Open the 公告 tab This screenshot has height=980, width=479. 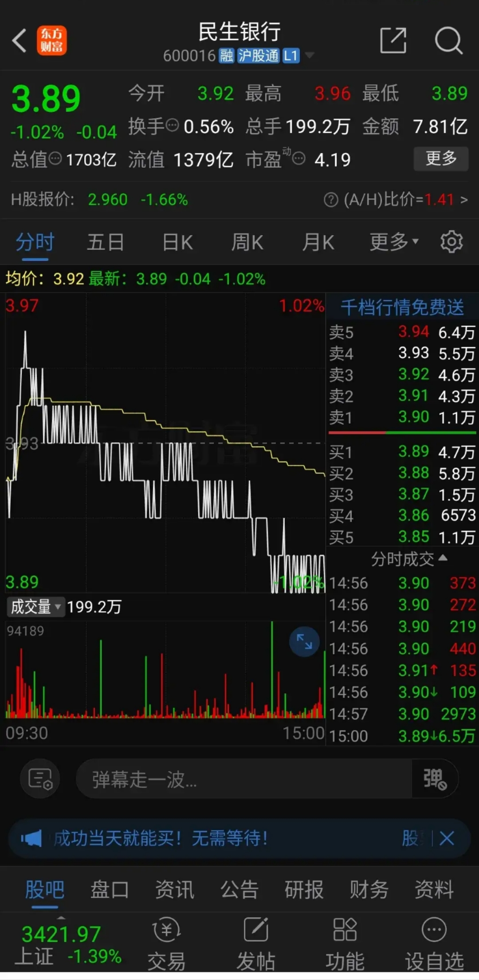click(x=239, y=889)
